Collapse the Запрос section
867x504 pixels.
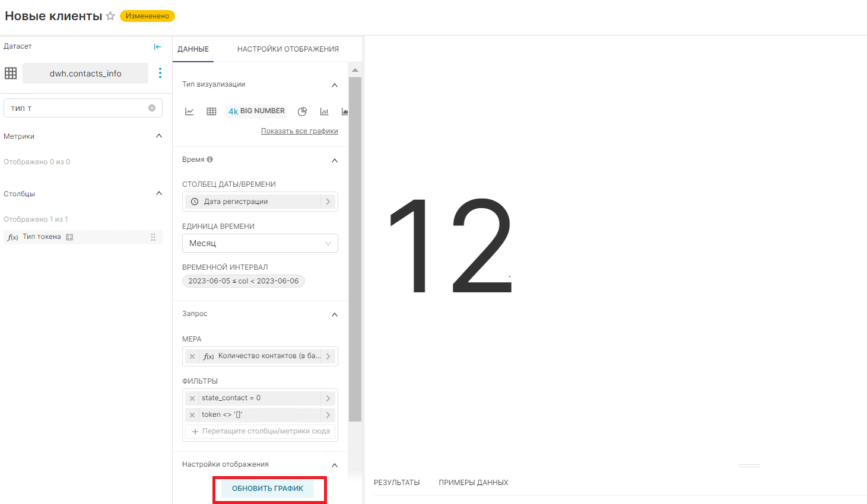click(335, 314)
